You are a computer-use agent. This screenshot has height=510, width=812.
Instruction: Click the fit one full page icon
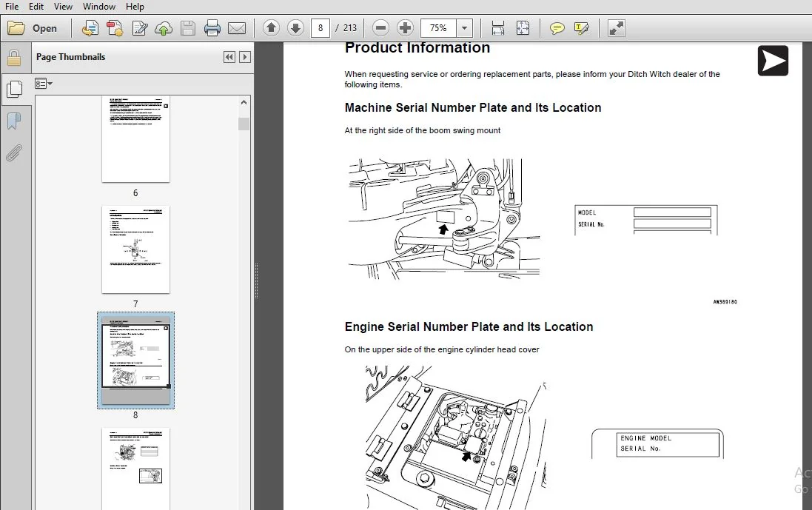523,28
